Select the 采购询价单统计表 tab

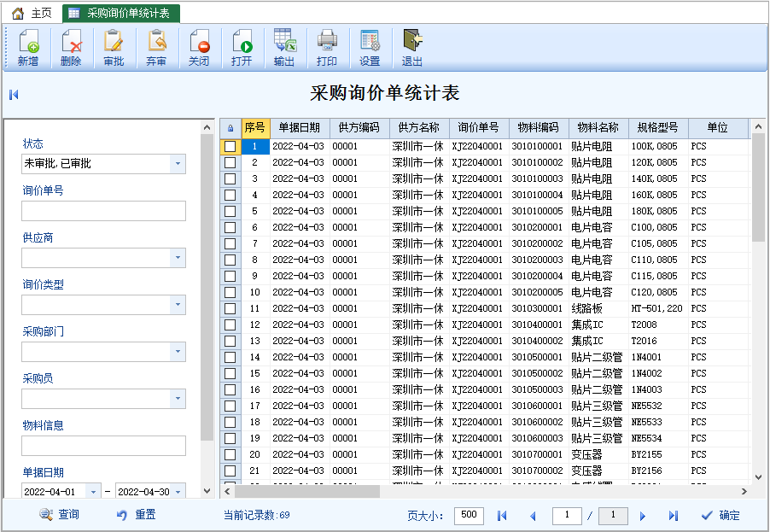click(121, 14)
